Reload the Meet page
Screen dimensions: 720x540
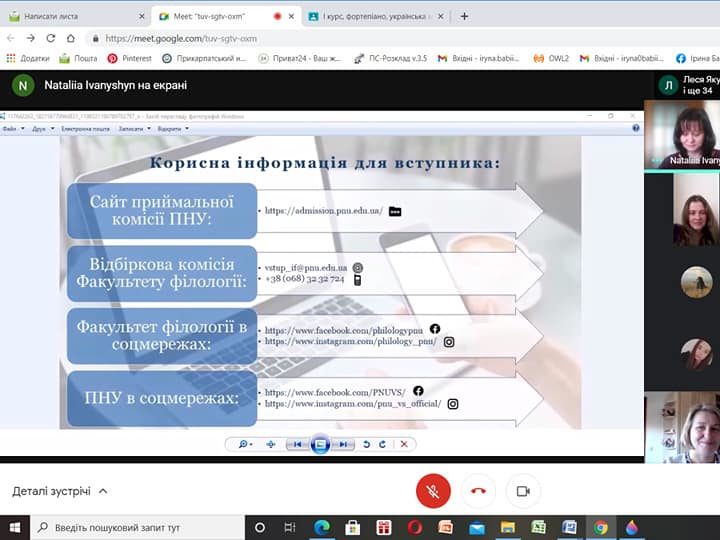[52, 38]
